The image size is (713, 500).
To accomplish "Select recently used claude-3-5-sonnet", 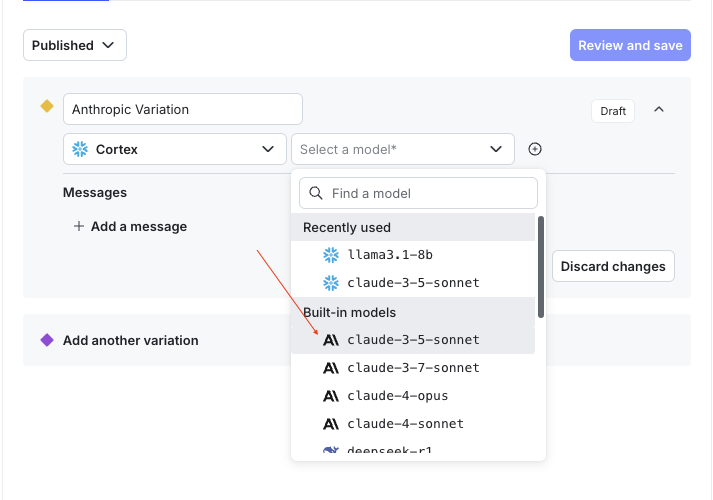I will pos(413,283).
